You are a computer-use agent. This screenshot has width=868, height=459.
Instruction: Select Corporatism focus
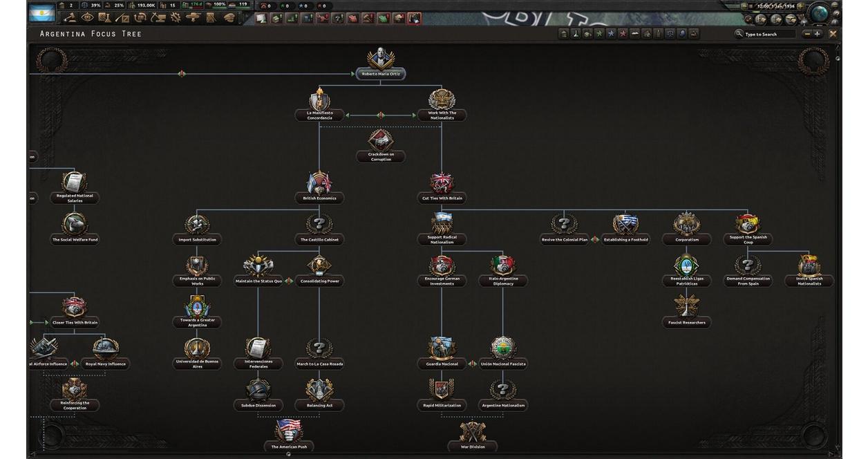[686, 230]
